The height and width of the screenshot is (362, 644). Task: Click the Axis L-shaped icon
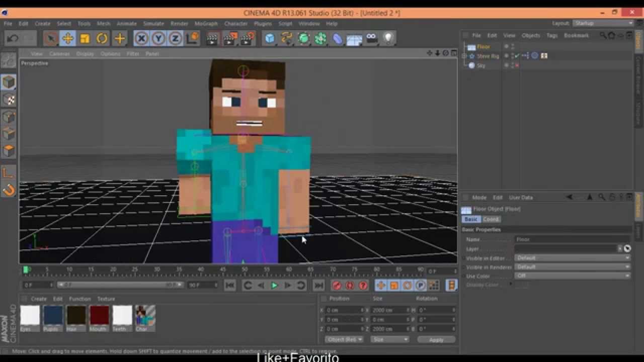9,173
